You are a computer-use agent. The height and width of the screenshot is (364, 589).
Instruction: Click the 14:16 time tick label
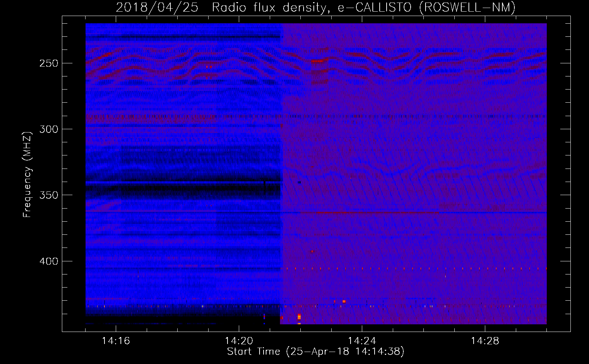(116, 341)
